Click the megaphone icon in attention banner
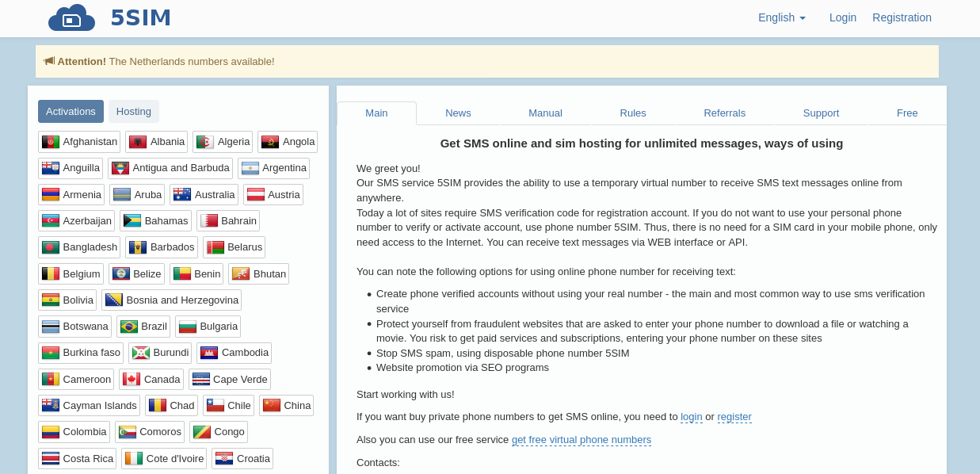Viewport: 980px width, 474px height. point(49,61)
